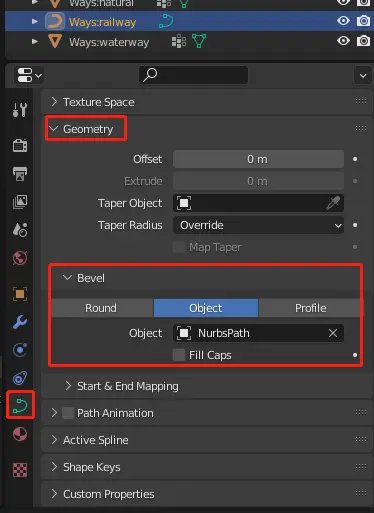Pick Taper Object with the eyedropper
The width and height of the screenshot is (374, 513).
pyautogui.click(x=333, y=203)
